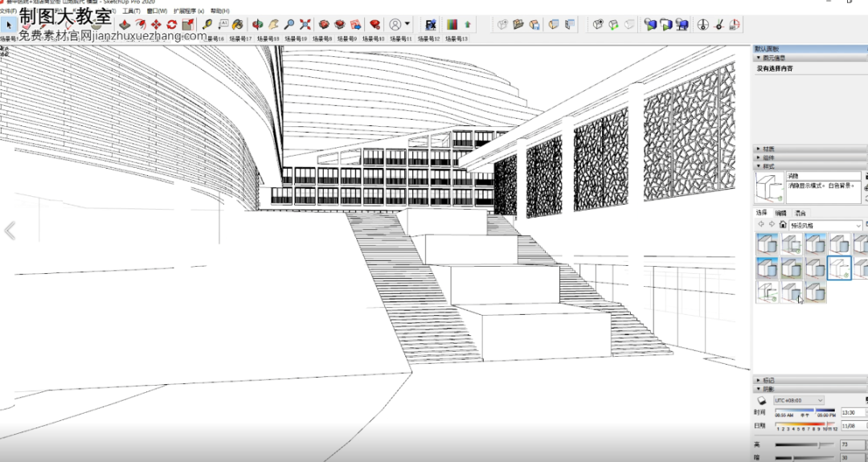
Task: Click the render with frame buffer icon
Action: click(665, 24)
